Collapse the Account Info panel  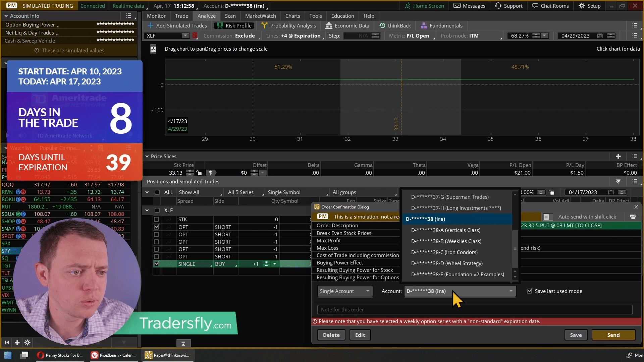click(6, 16)
